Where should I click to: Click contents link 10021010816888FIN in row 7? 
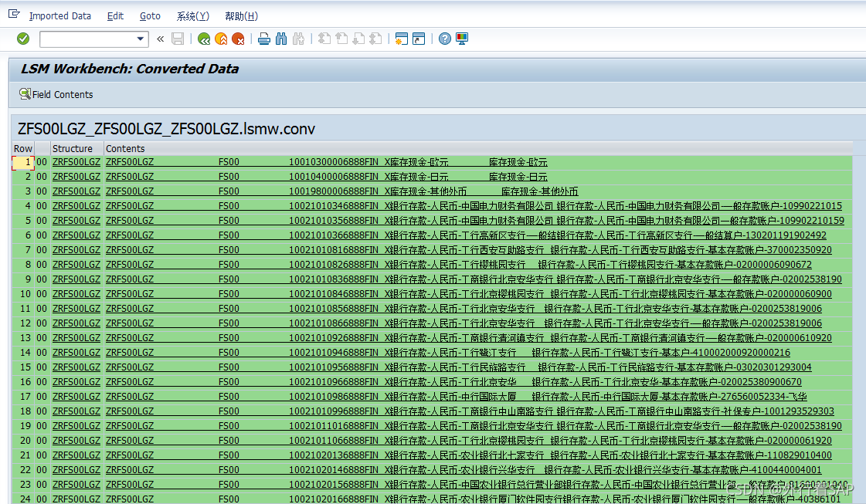(x=334, y=250)
